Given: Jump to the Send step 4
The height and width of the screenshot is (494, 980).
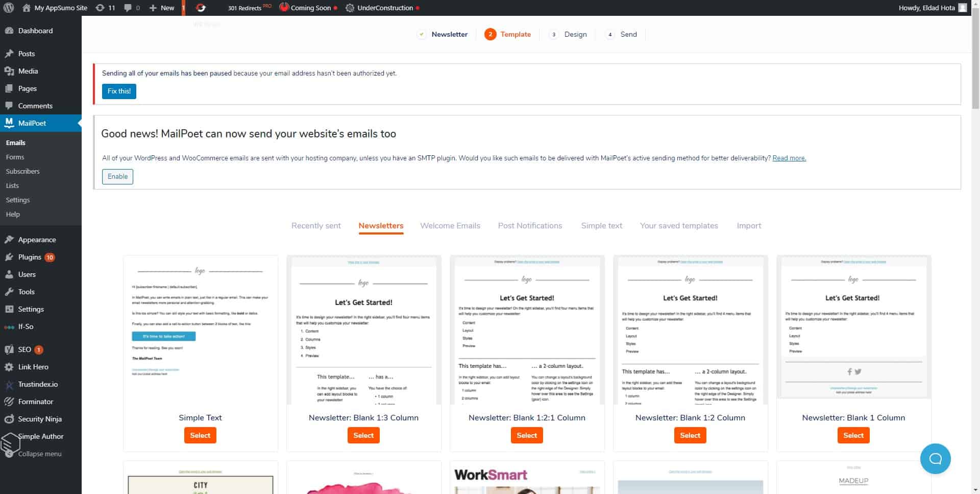Looking at the screenshot, I should click(621, 34).
